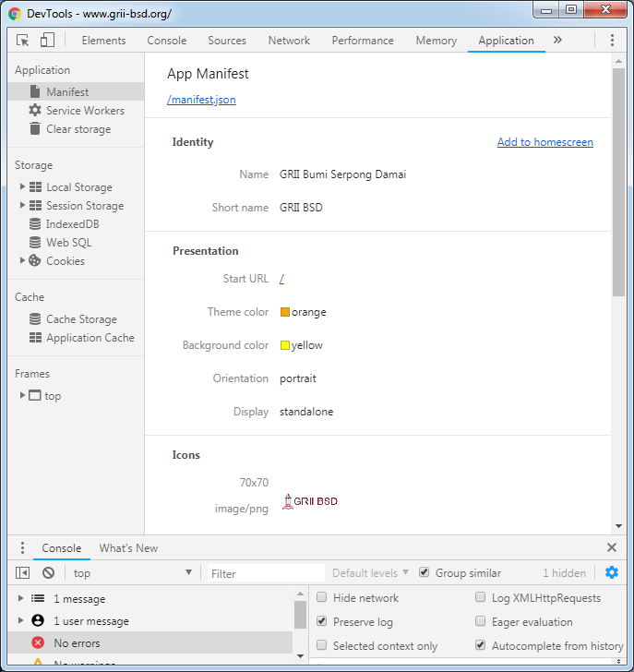This screenshot has width=634, height=672.
Task: Switch to the Network tab
Action: [289, 41]
